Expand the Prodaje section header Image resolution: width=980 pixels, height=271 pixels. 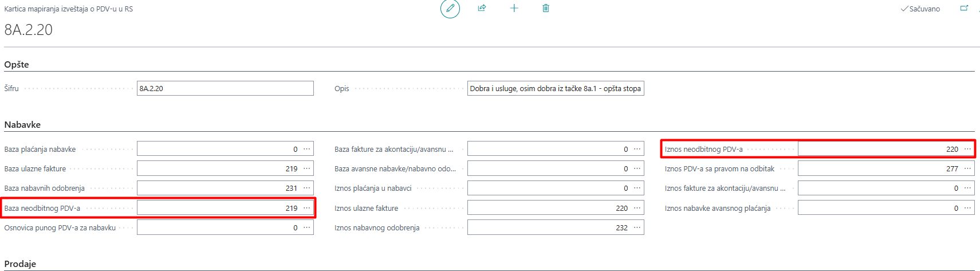click(20, 264)
